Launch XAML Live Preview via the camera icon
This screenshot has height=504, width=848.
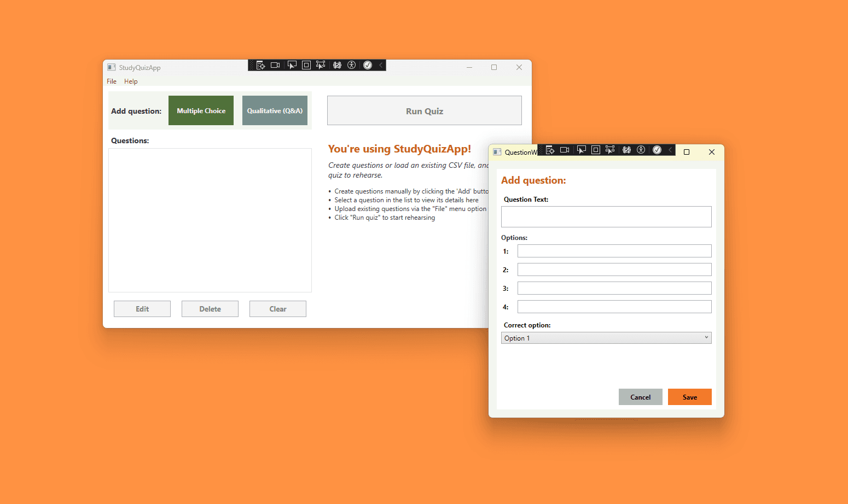click(x=275, y=65)
